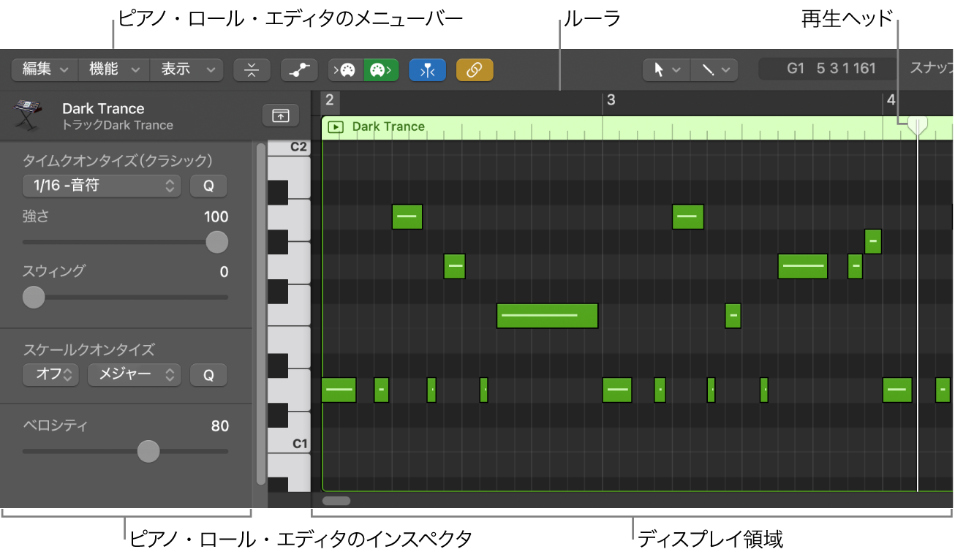The image size is (955, 560).
Task: Click the Q button for scale quantize
Action: coord(208,375)
